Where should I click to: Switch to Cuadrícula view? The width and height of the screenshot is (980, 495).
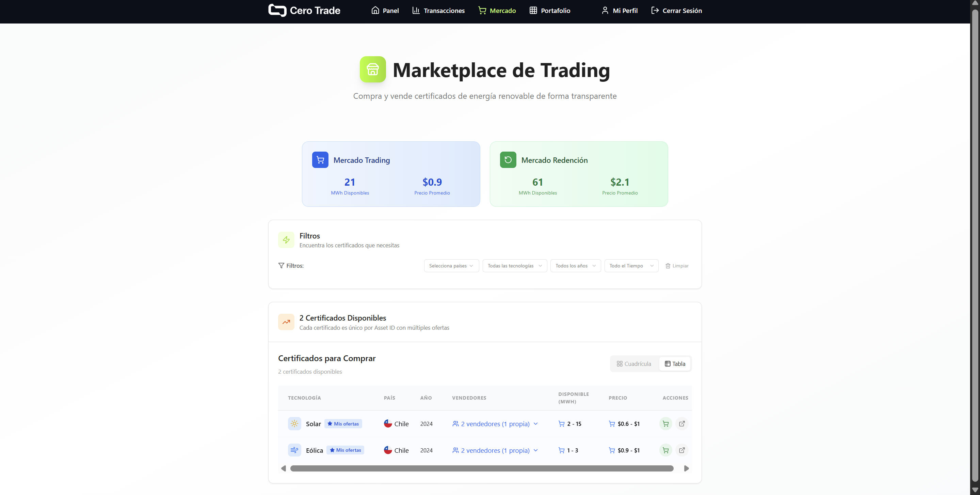[634, 363]
